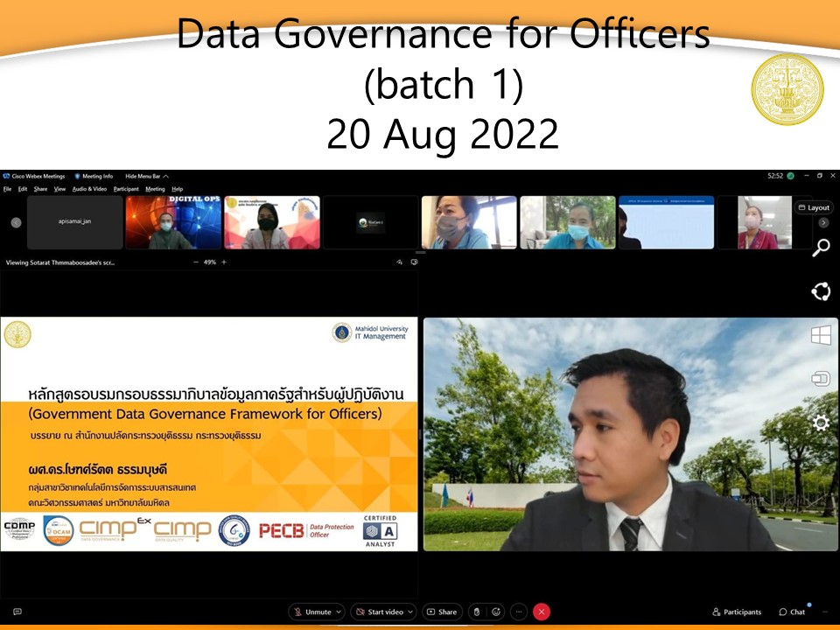Viewport: 840px width, 630px height.
Task: Open the Unmute audio options arrow
Action: click(x=339, y=612)
